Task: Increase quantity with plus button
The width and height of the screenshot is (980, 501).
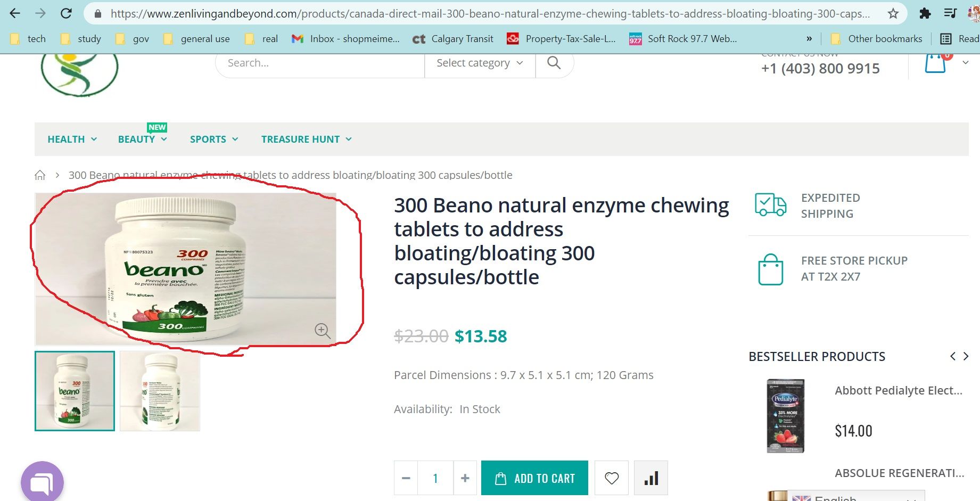Action: [x=465, y=478]
